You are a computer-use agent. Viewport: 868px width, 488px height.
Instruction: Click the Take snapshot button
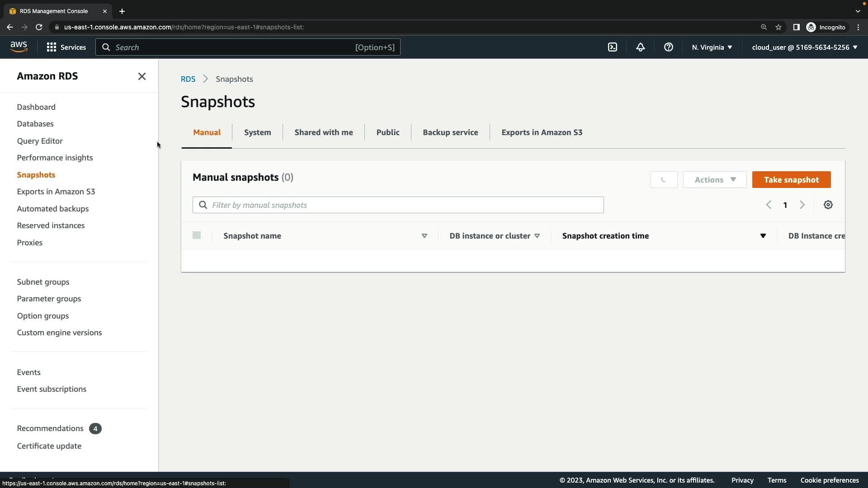coord(791,179)
